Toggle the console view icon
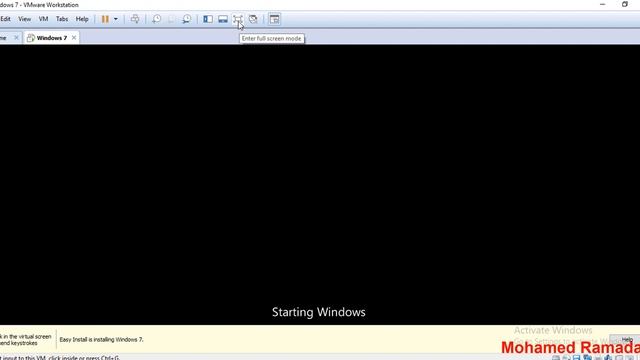Screen dimensions: 640x360 274,19
